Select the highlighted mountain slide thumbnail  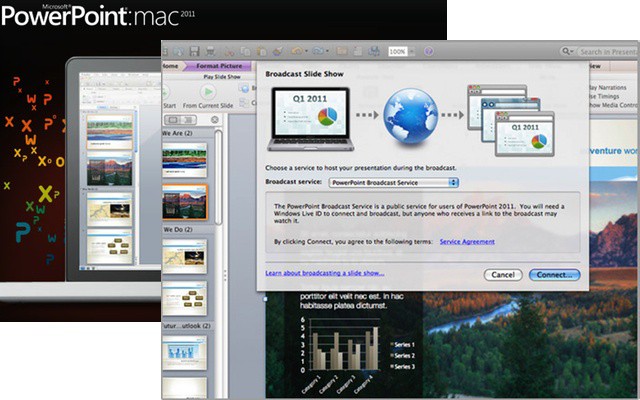tap(184, 202)
